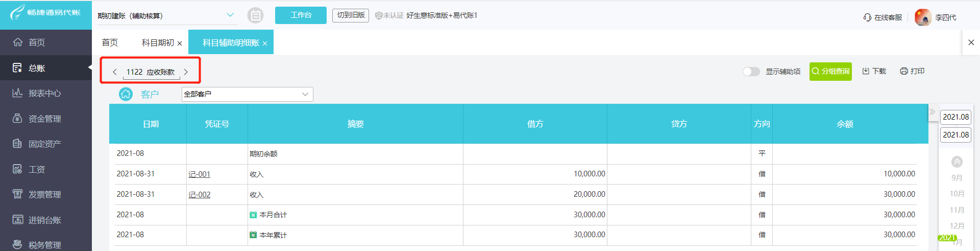Switch to the 首页 tab
Image resolution: width=980 pixels, height=251 pixels.
click(x=110, y=42)
